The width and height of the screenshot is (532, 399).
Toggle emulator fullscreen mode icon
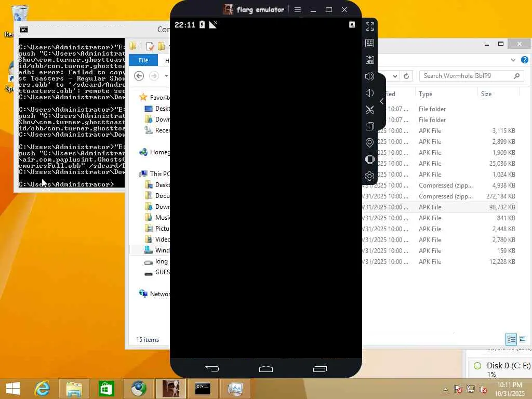tap(369, 26)
